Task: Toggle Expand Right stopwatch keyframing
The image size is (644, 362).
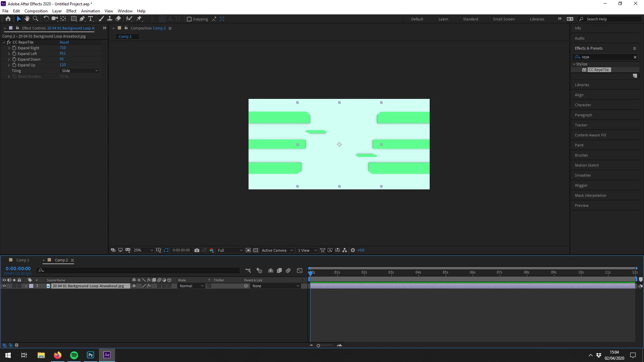Action: (x=14, y=48)
